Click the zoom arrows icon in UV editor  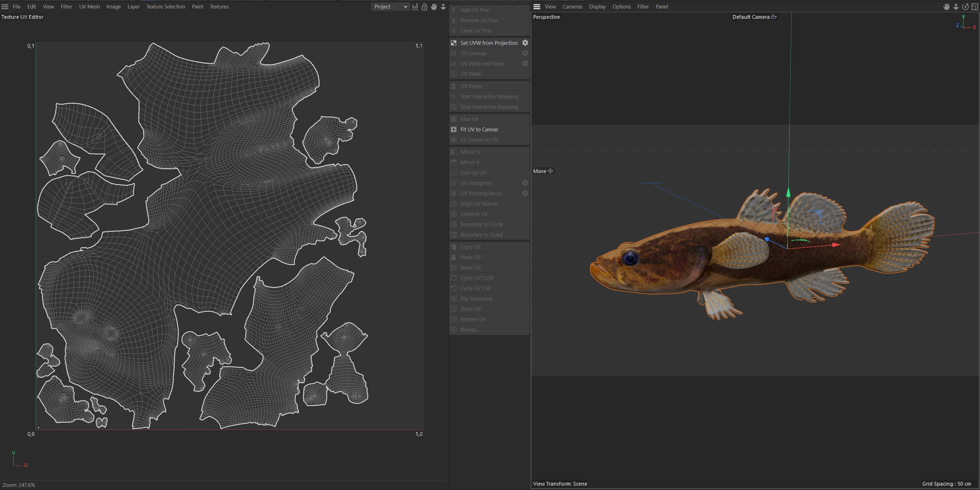[443, 7]
